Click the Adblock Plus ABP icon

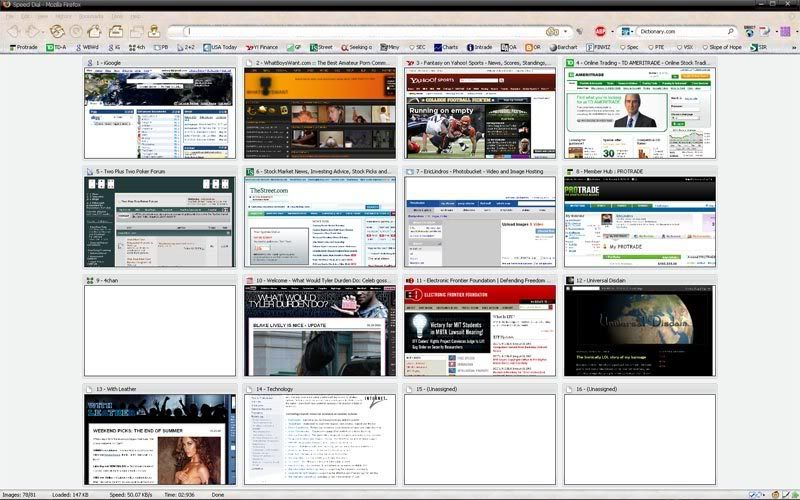[601, 31]
